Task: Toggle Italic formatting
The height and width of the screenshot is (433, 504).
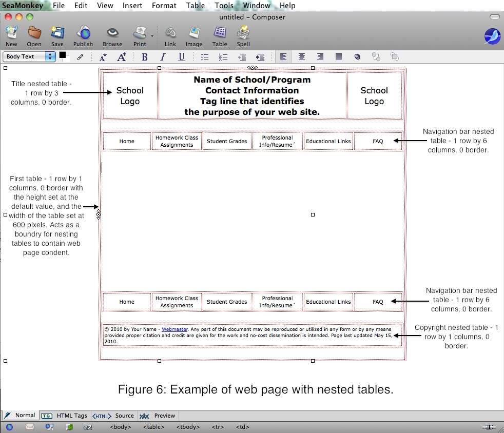Action: [163, 57]
